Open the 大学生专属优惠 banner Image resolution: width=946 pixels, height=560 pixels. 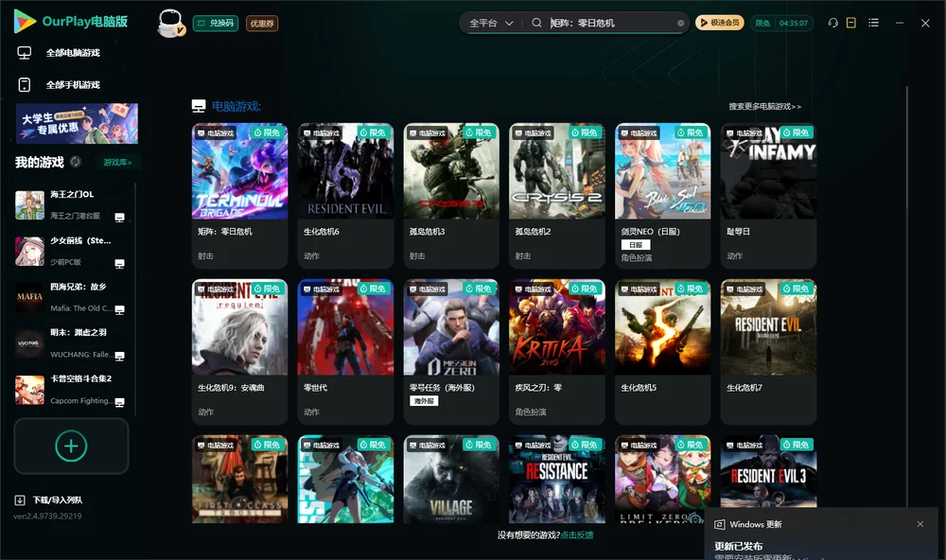coord(77,123)
